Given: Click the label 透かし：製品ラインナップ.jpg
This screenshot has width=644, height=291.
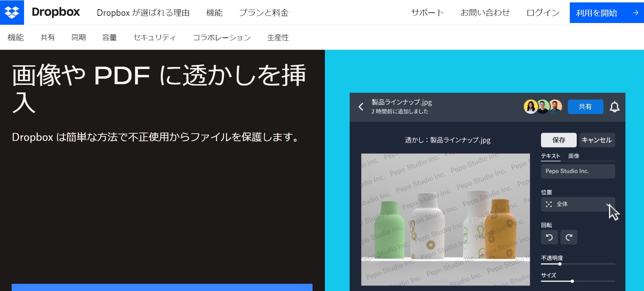Looking at the screenshot, I should 448,140.
